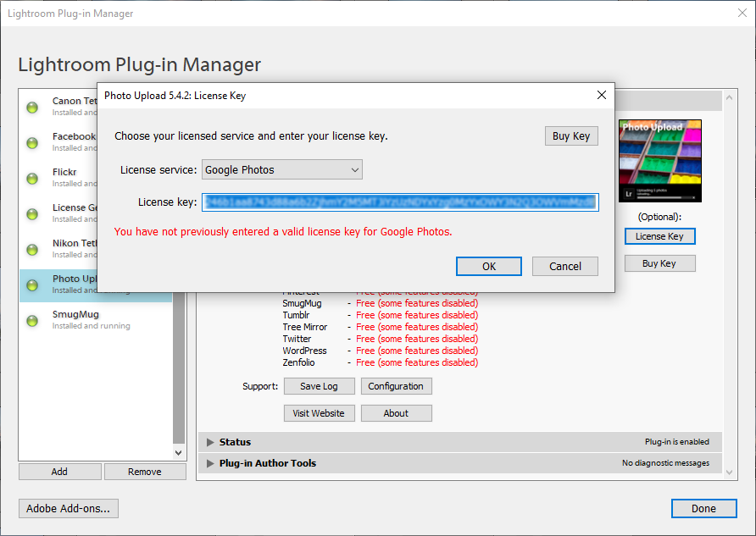Click the Facebook plug-in green status icon
Viewport: 756px width, 536px height.
33,143
